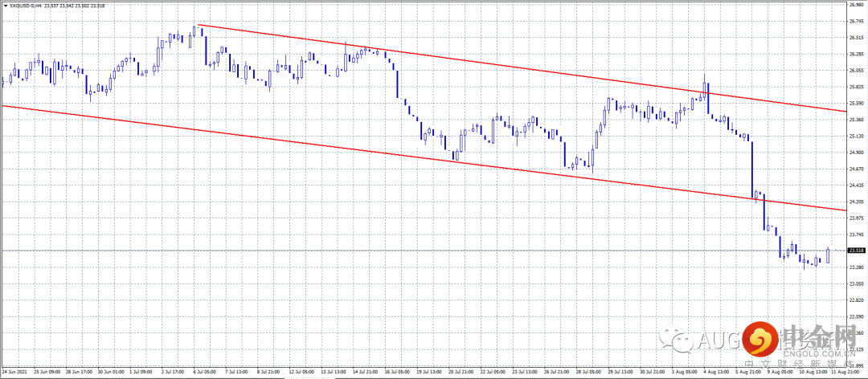Click the 26 Jul 21:00 time label
The image size is (868, 379).
(x=556, y=372)
